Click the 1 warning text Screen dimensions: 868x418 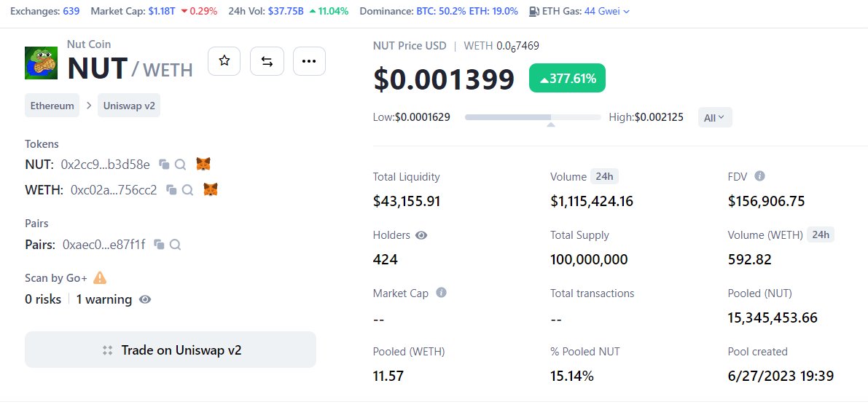(x=104, y=300)
